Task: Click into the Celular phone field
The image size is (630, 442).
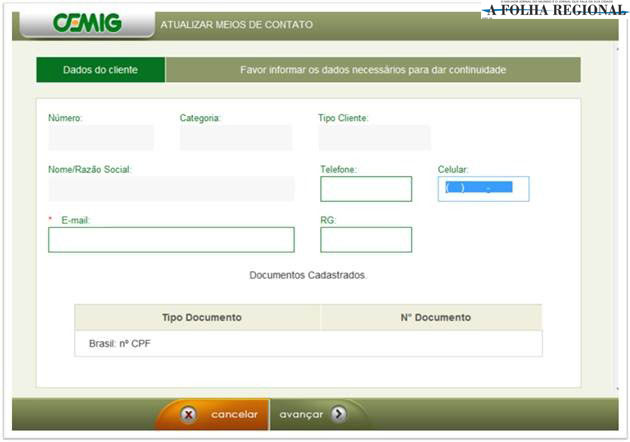Action: pyautogui.click(x=483, y=189)
